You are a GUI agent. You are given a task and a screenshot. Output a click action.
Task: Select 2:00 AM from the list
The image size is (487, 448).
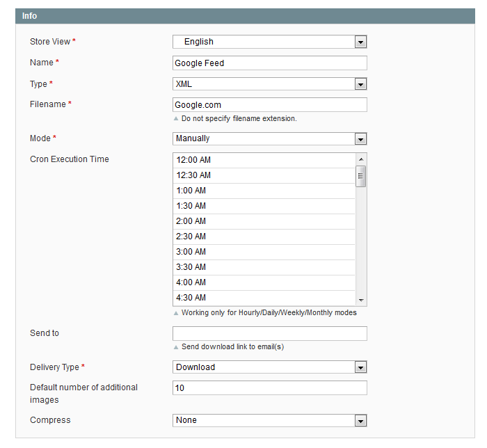pos(264,221)
